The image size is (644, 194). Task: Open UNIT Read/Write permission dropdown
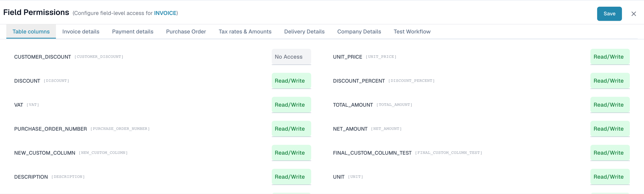(x=610, y=176)
